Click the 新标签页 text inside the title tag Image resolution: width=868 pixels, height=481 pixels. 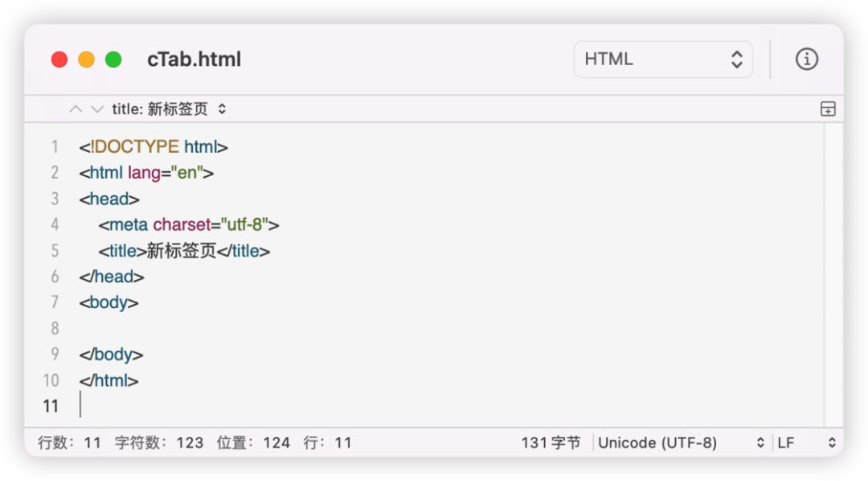(x=182, y=251)
